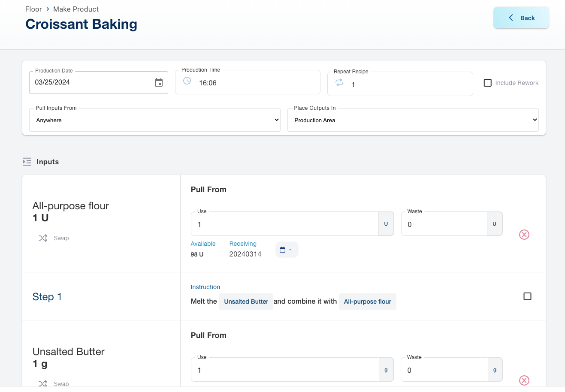
Task: Click the Floor breadcrumb link
Action: 33,9
